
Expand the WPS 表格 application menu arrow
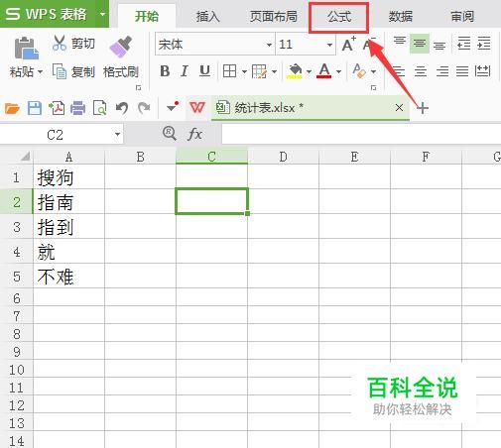[102, 14]
